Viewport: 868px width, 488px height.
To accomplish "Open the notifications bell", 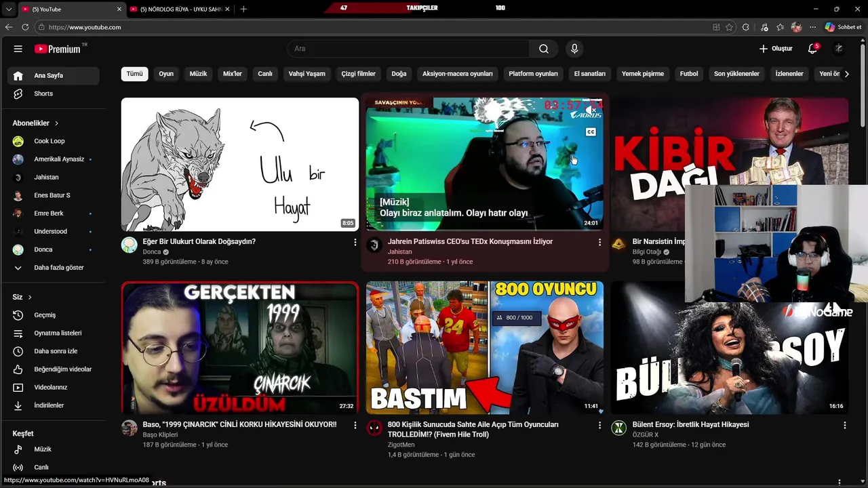I will pos(812,49).
